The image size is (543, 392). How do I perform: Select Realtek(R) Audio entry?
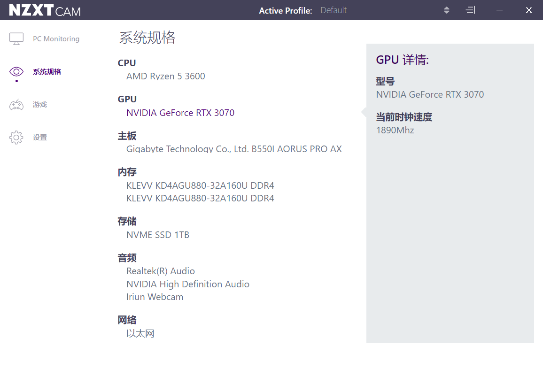point(161,271)
